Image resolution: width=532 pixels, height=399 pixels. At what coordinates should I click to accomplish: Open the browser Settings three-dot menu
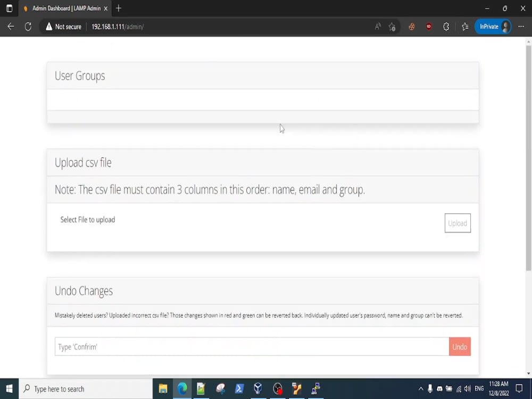click(x=521, y=26)
